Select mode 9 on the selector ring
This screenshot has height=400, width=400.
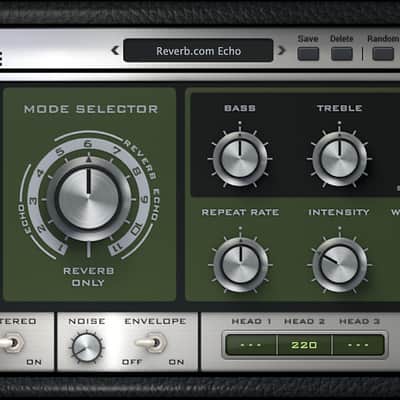pyautogui.click(x=144, y=199)
